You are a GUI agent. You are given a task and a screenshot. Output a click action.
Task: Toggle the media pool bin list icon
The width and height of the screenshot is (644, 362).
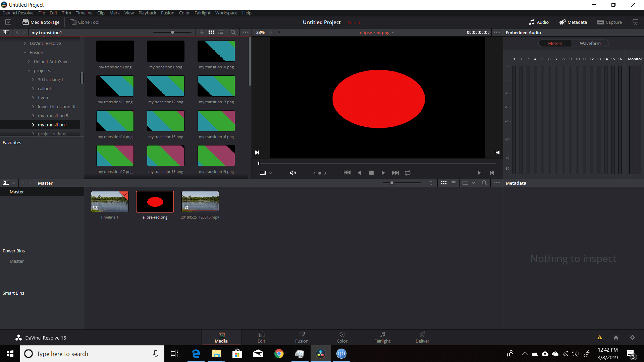[x=6, y=183]
